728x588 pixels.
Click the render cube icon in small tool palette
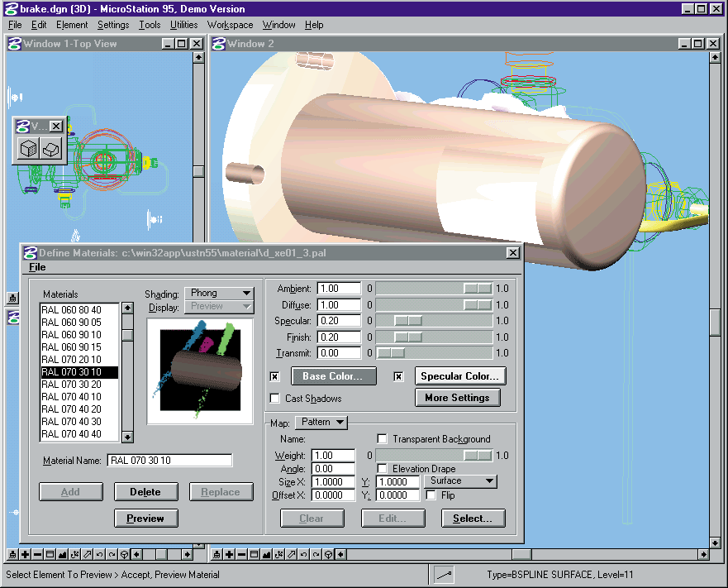point(29,150)
